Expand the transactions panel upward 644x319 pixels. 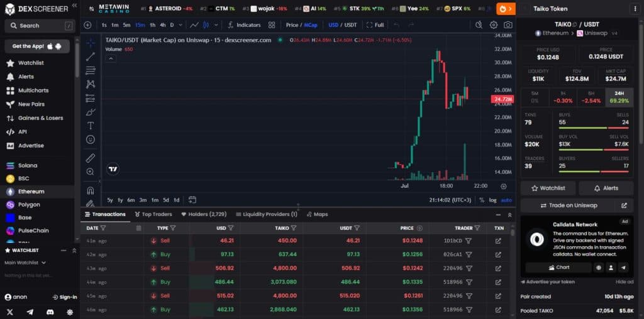pos(509,214)
